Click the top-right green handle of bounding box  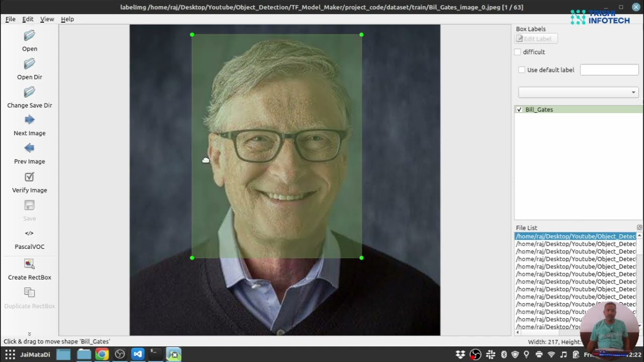(x=362, y=35)
